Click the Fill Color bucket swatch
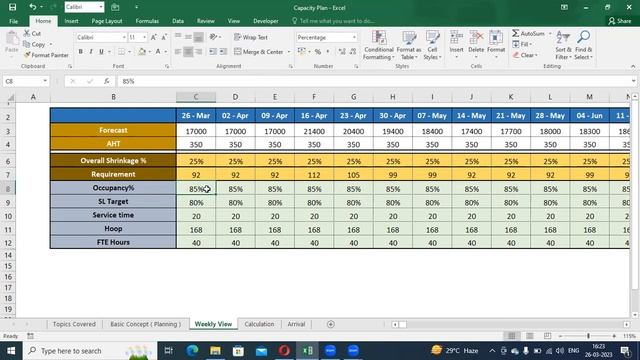Screen dimensions: 640x360 pyautogui.click(x=142, y=52)
